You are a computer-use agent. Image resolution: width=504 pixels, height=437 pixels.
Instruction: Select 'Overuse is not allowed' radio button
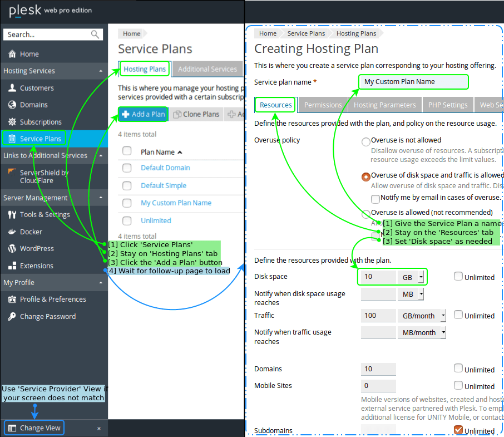(366, 142)
